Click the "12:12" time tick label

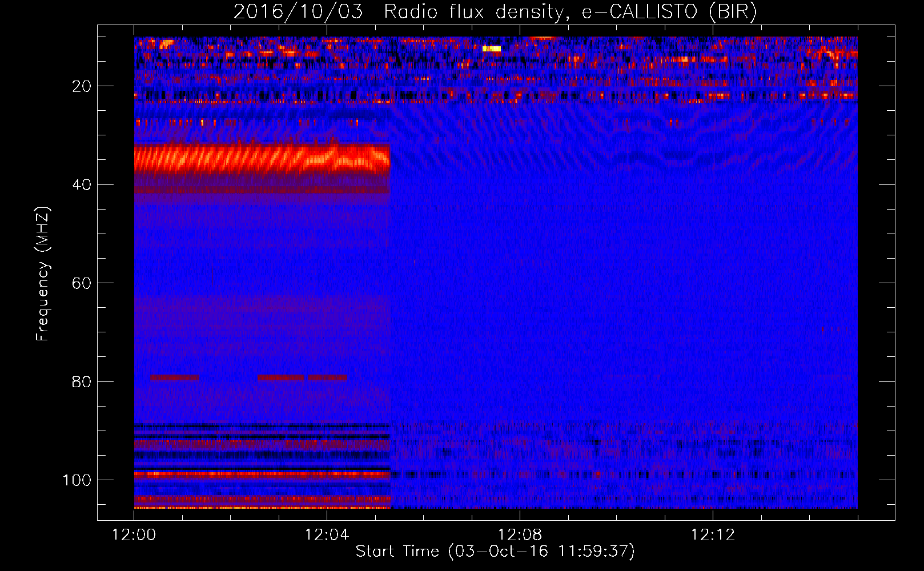click(713, 535)
